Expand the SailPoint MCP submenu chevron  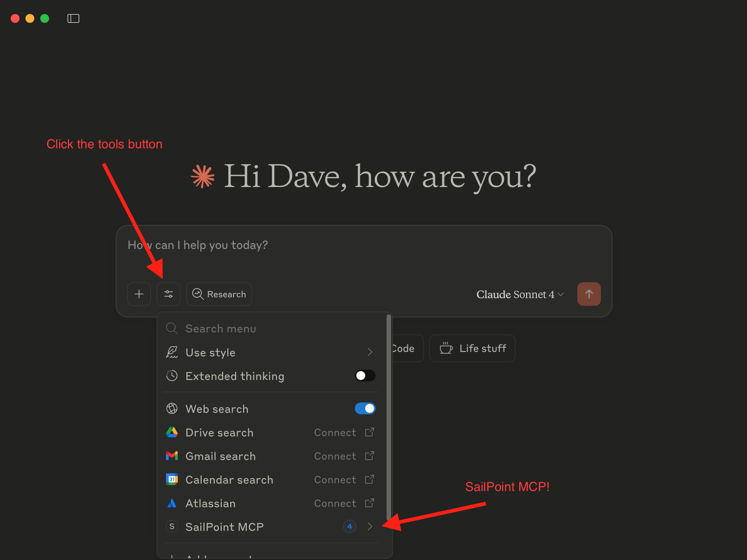370,526
